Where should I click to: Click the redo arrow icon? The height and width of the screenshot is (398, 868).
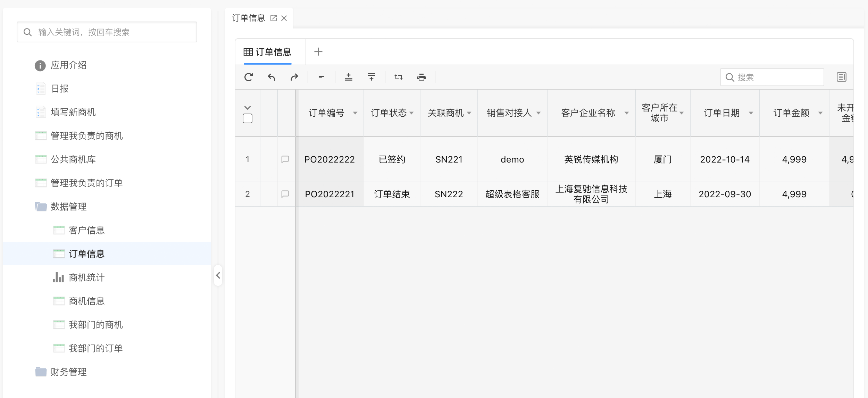[294, 77]
